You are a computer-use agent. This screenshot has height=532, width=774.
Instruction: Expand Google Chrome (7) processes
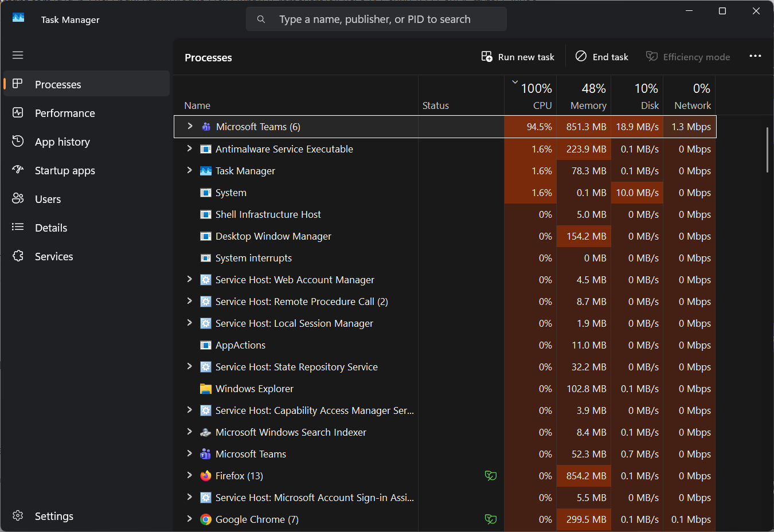pos(189,519)
